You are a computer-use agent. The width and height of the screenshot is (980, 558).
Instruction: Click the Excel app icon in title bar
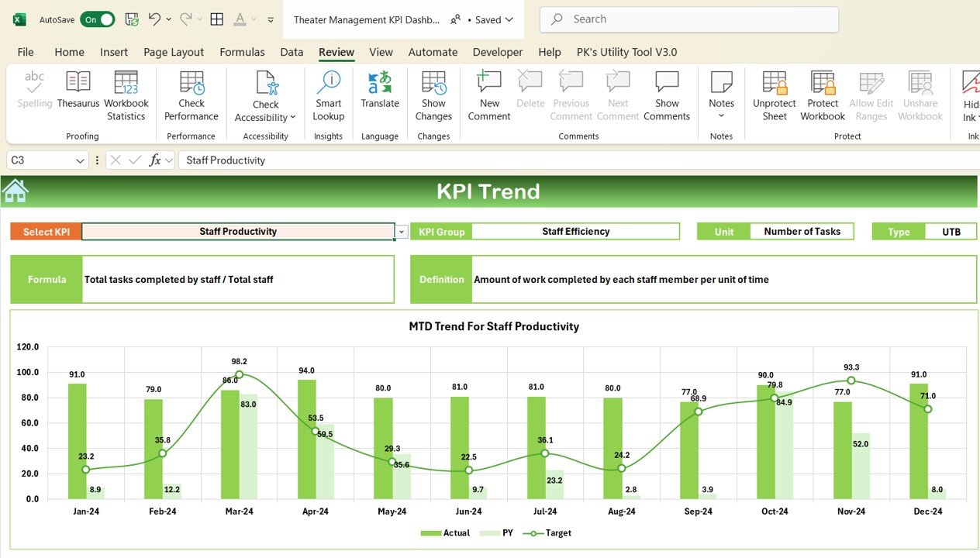19,19
